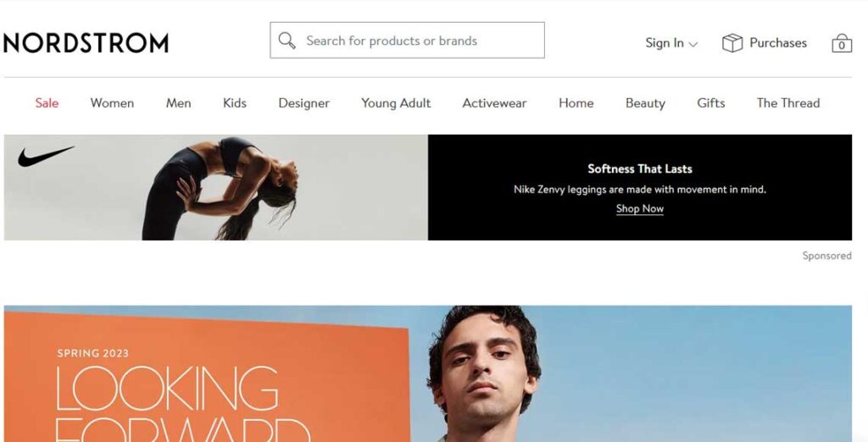Image resolution: width=868 pixels, height=442 pixels.
Task: Expand the Sign In dropdown
Action: (671, 42)
